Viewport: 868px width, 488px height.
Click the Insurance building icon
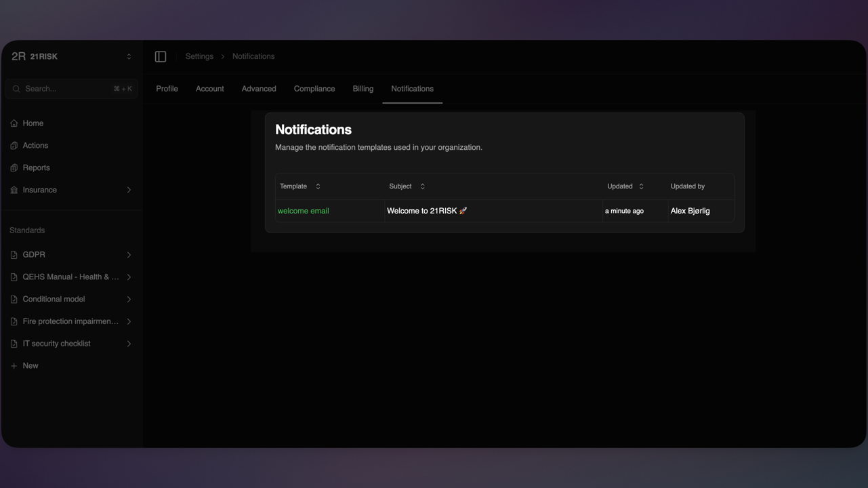14,189
